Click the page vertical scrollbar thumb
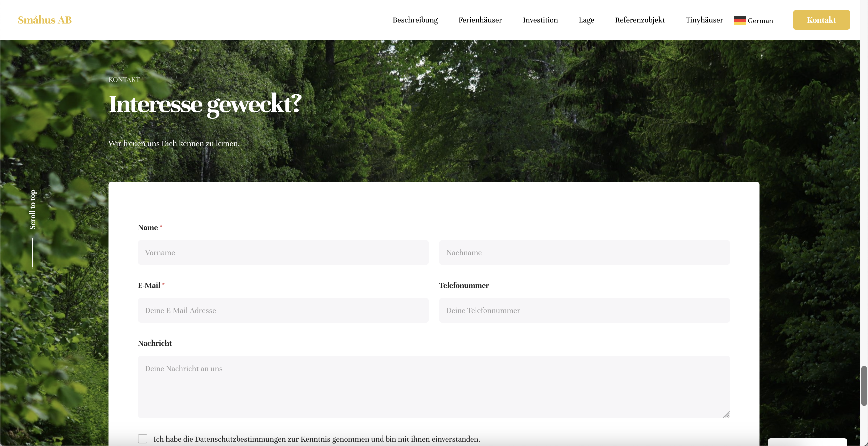 click(x=864, y=386)
